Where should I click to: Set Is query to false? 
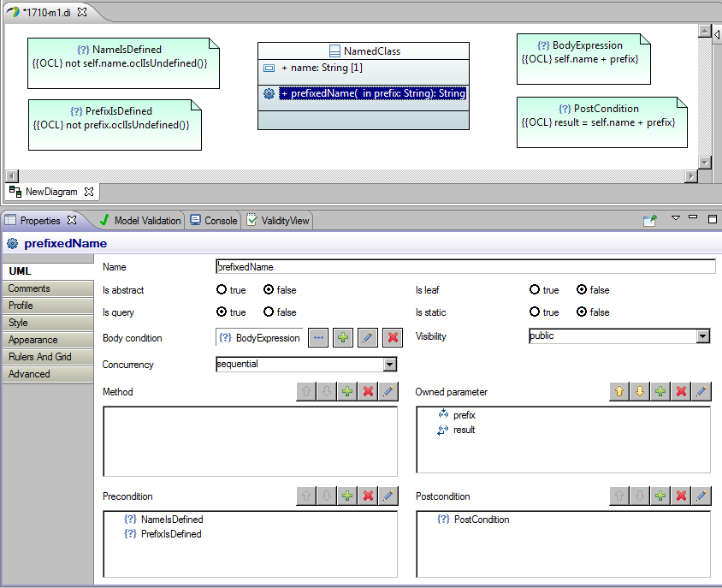tap(269, 312)
